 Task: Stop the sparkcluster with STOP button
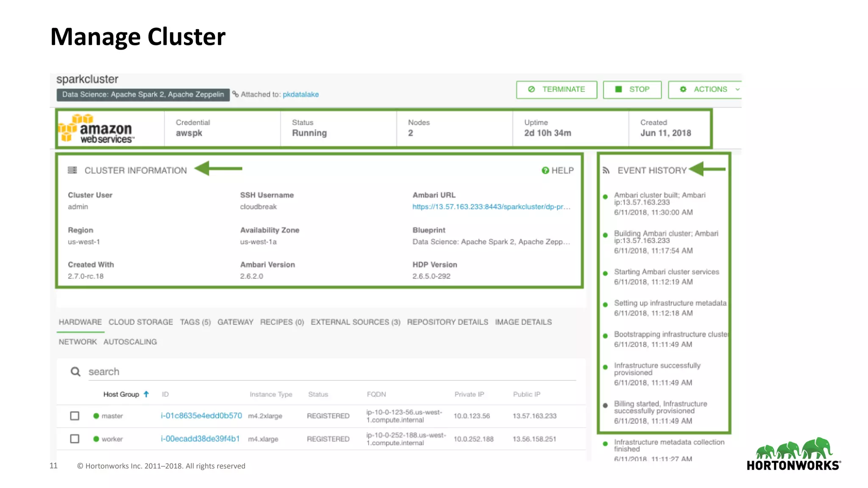pos(632,89)
